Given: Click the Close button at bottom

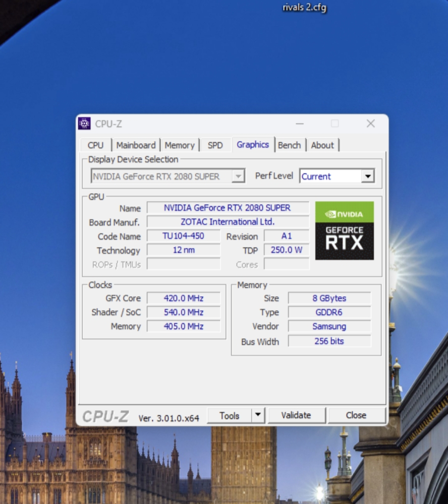Looking at the screenshot, I should pyautogui.click(x=356, y=415).
